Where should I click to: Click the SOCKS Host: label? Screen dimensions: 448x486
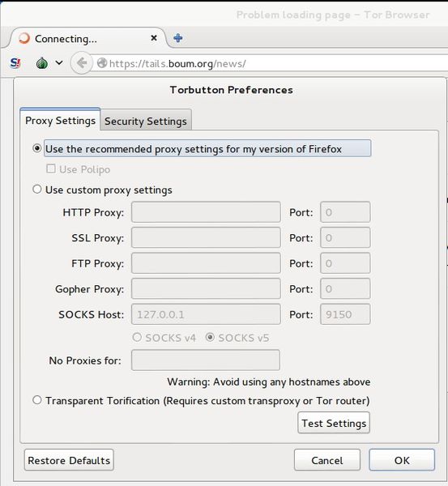coord(92,314)
